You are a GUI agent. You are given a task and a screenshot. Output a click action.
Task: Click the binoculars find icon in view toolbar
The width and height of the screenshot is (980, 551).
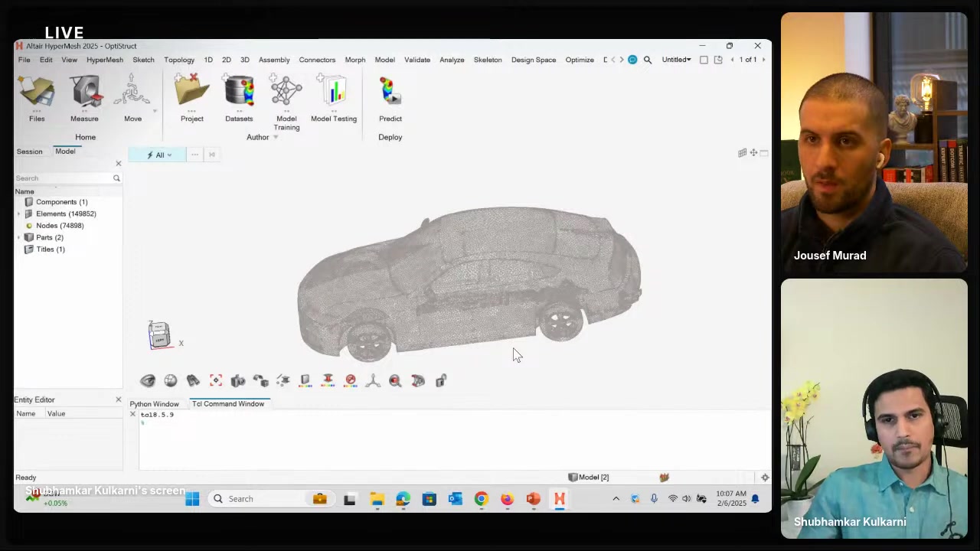coord(193,380)
